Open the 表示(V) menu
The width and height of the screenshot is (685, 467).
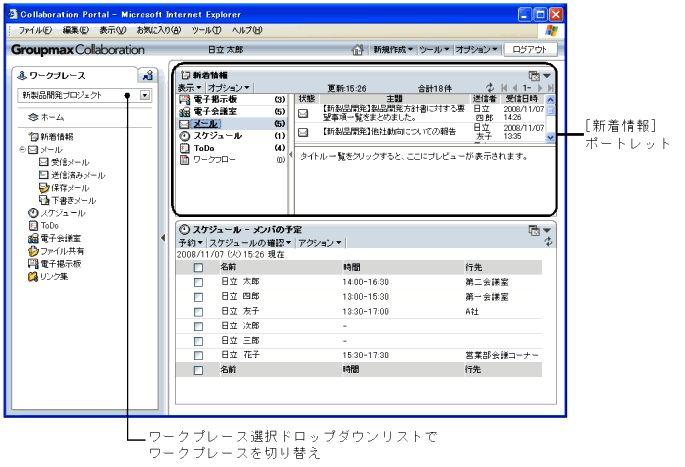pos(113,30)
